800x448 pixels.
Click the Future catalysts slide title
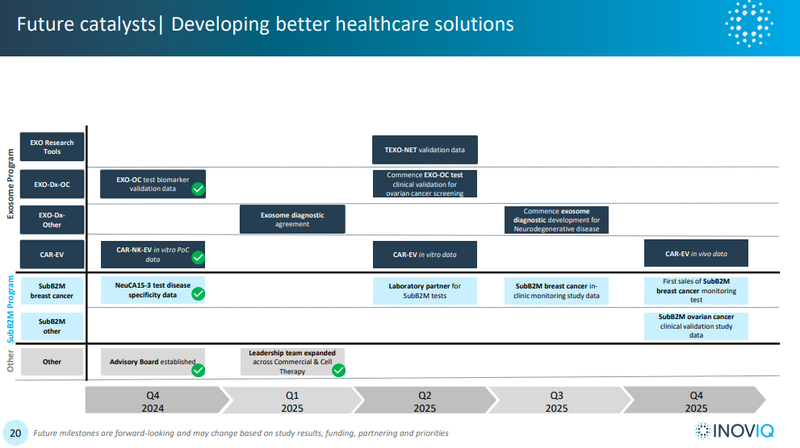click(265, 24)
